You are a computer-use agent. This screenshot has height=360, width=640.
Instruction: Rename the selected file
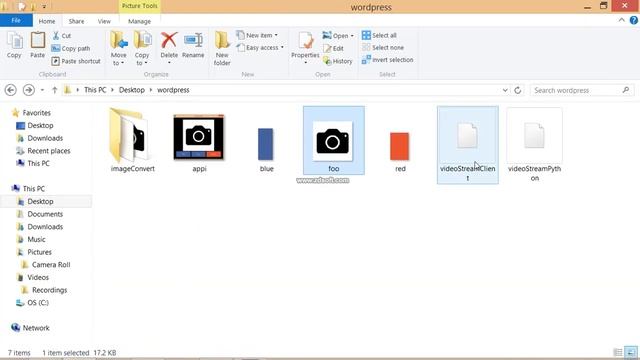193,45
